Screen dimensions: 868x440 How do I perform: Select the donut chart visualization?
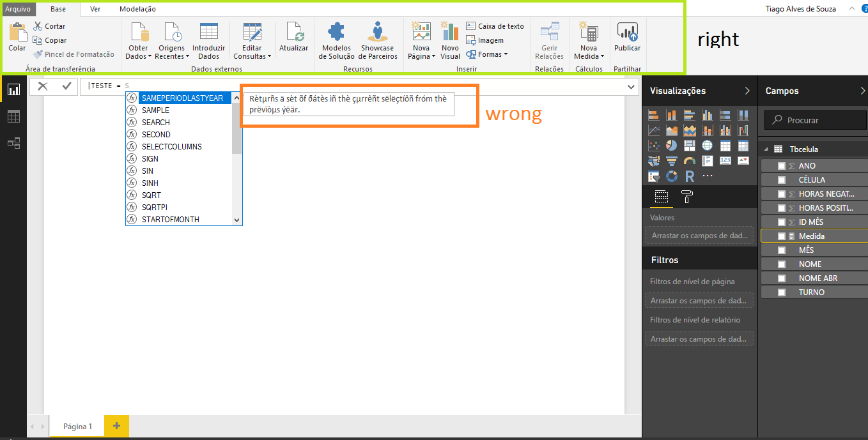tap(671, 176)
